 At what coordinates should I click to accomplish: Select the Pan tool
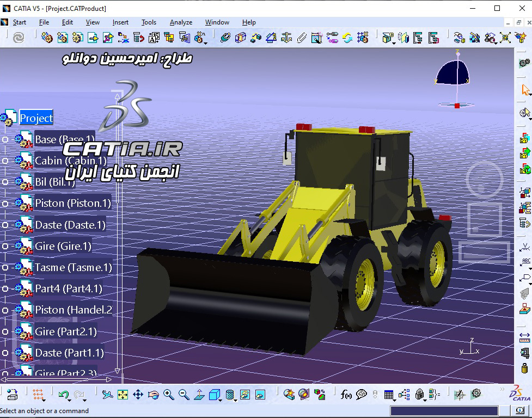point(138,394)
